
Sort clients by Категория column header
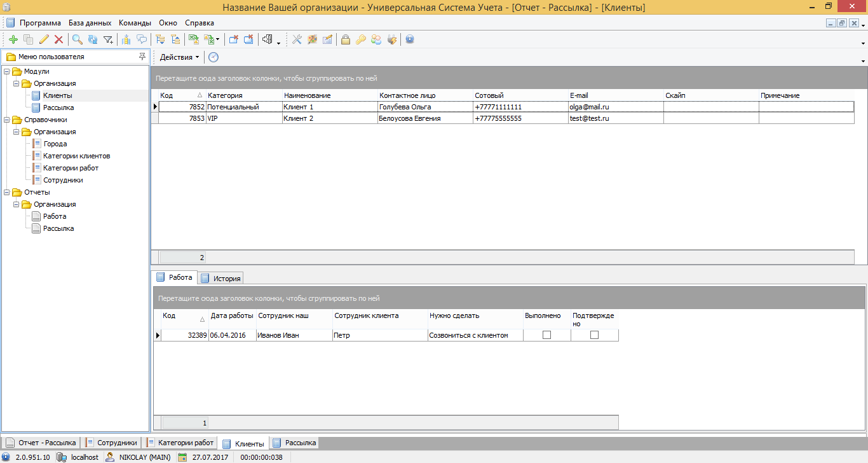click(x=244, y=95)
